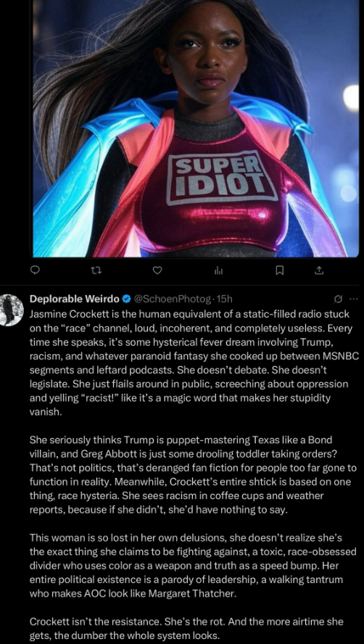
Task: Click the Grok slashed-circle icon beside the post
Action: [339, 299]
